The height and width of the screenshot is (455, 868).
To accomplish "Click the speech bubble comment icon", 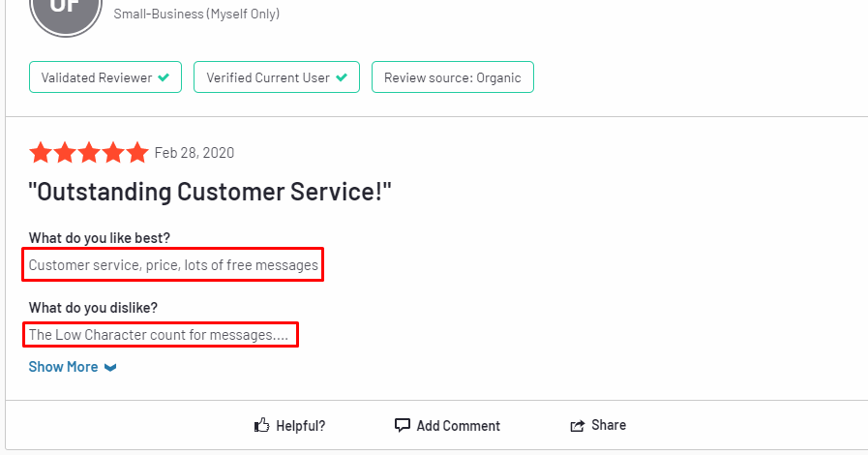I will 402,425.
